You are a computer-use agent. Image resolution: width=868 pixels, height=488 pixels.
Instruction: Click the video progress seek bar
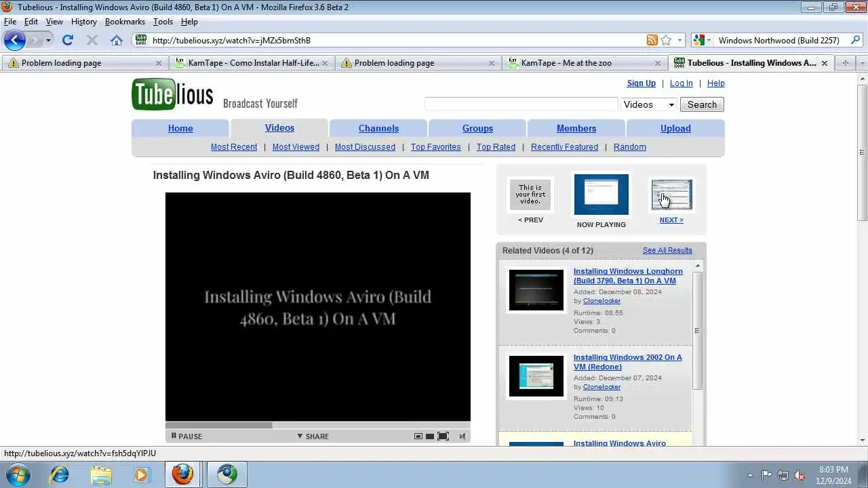317,426
